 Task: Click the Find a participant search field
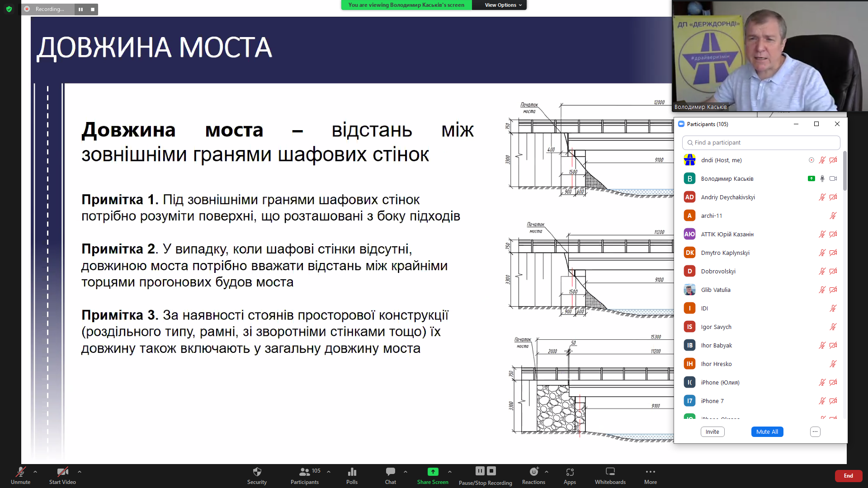[x=761, y=143]
